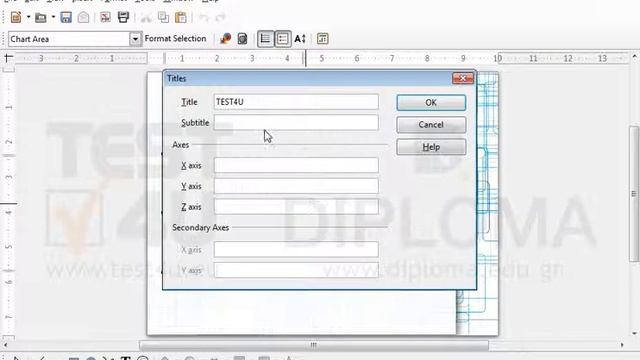640x360 pixels.
Task: Toggle the Legend on/off
Action: 283,39
